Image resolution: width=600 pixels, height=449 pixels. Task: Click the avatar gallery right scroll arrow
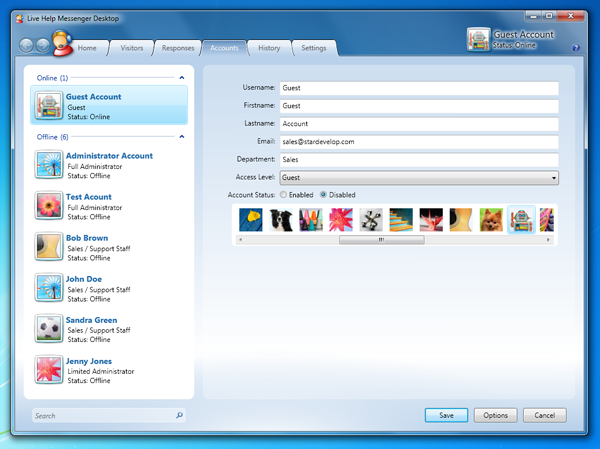click(x=548, y=240)
